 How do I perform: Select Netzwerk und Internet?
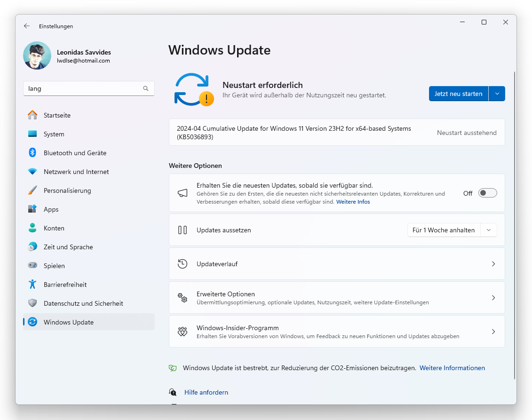89,172
